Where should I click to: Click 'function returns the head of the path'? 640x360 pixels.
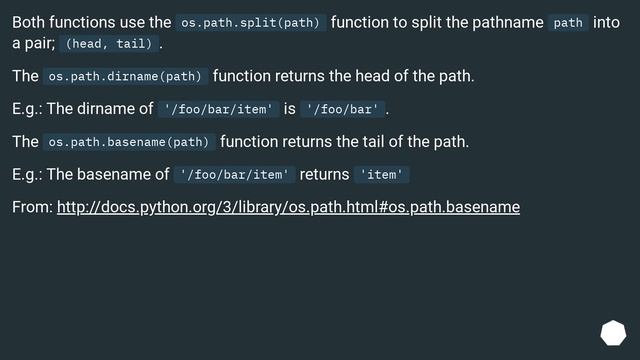343,76
